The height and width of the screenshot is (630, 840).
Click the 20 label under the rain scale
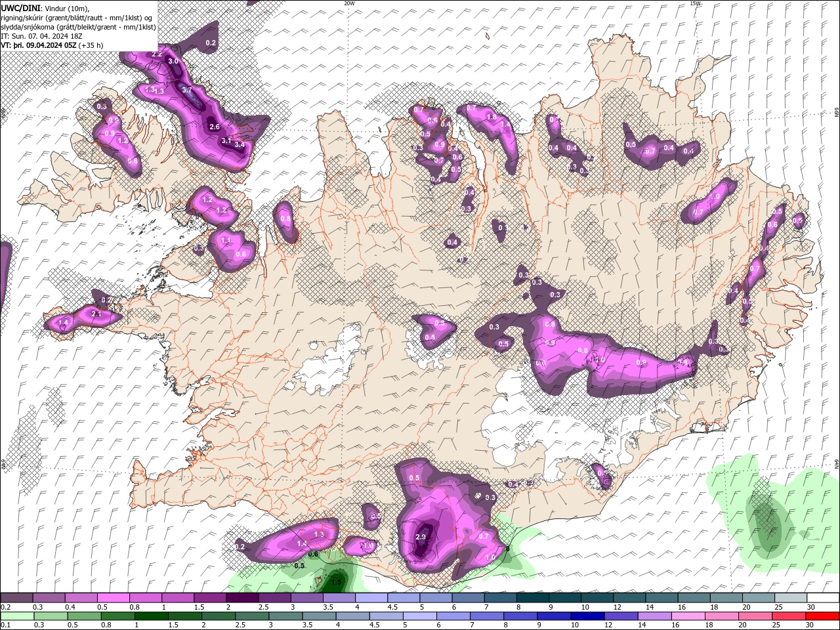pos(742,625)
